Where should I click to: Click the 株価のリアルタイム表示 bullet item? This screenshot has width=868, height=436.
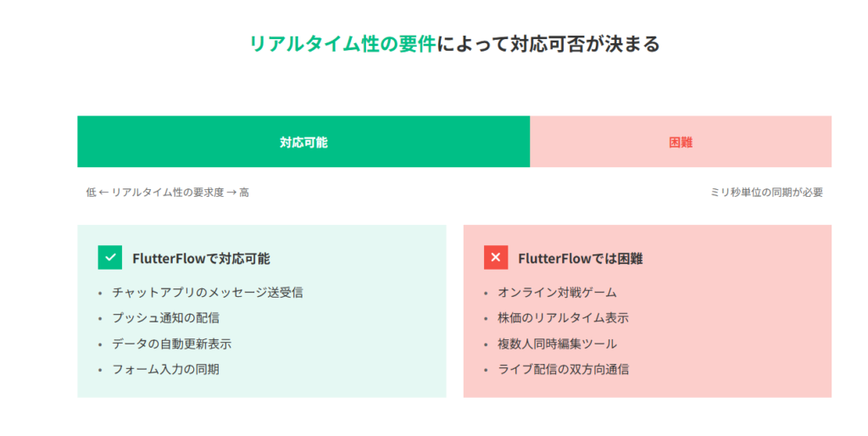coord(563,318)
